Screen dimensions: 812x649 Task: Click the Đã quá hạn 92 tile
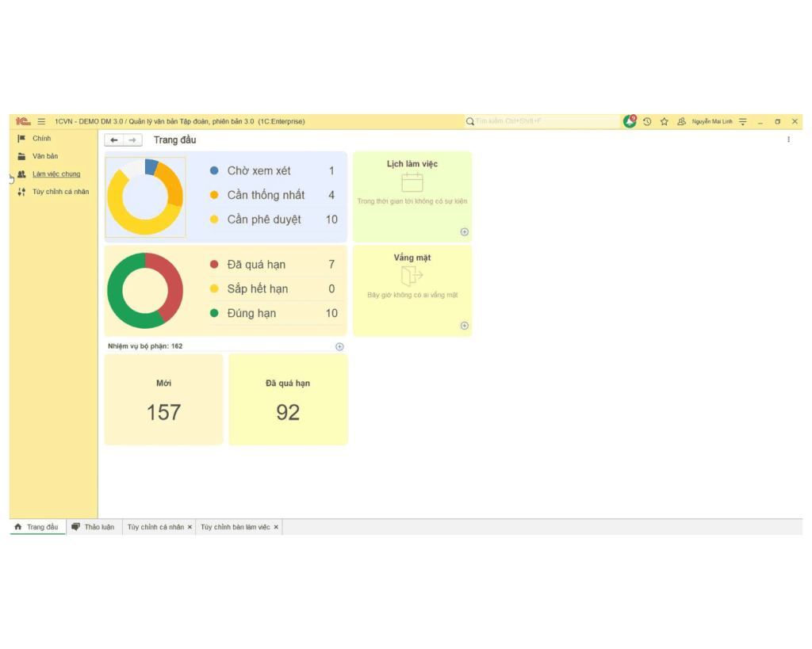[288, 400]
